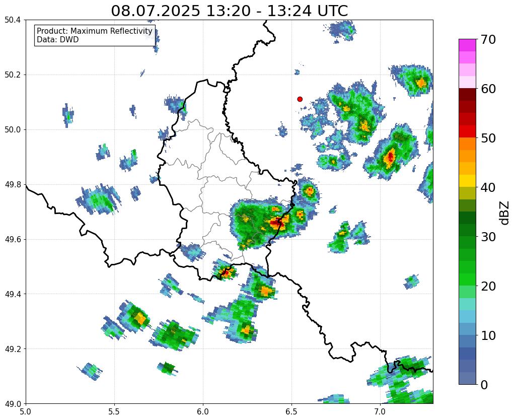This screenshot has width=515, height=420.
Task: Click latitude axis label '50.0'
Action: click(13, 130)
